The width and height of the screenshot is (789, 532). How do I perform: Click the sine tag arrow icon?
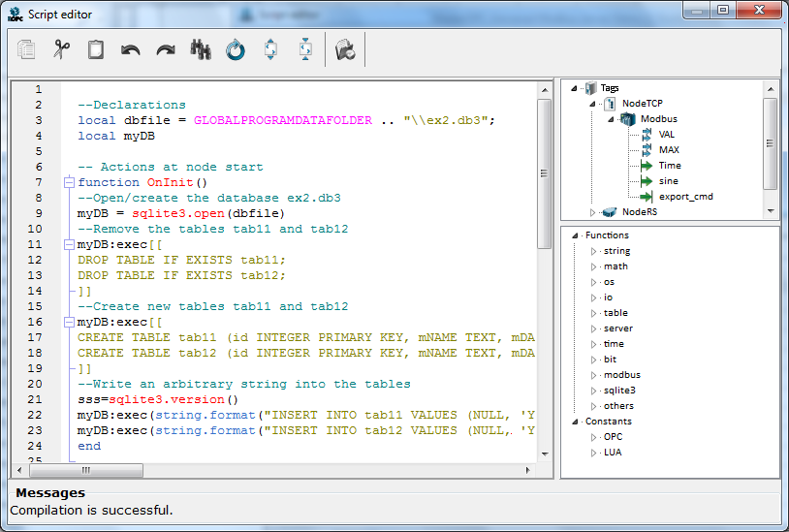tap(647, 181)
